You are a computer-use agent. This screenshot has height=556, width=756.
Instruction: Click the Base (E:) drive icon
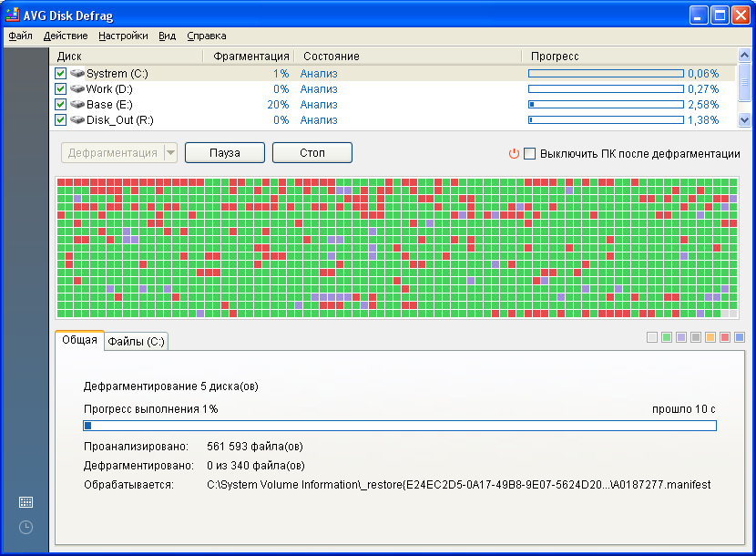pos(77,104)
